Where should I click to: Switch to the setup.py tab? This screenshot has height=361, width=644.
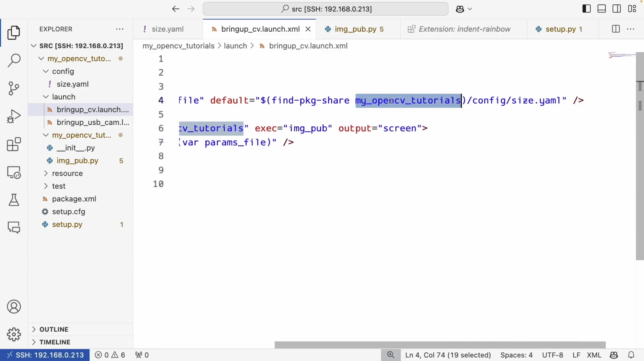tap(560, 29)
